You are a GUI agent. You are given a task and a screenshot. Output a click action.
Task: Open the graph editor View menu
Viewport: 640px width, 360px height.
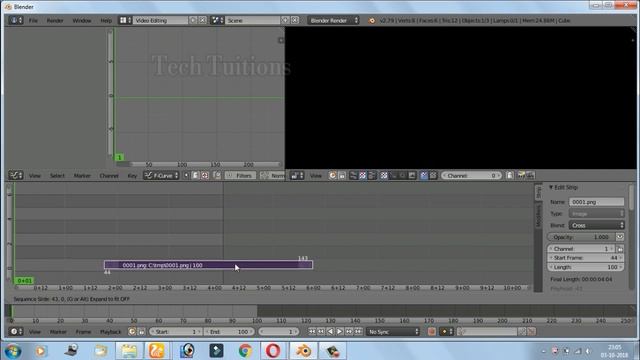(x=35, y=176)
